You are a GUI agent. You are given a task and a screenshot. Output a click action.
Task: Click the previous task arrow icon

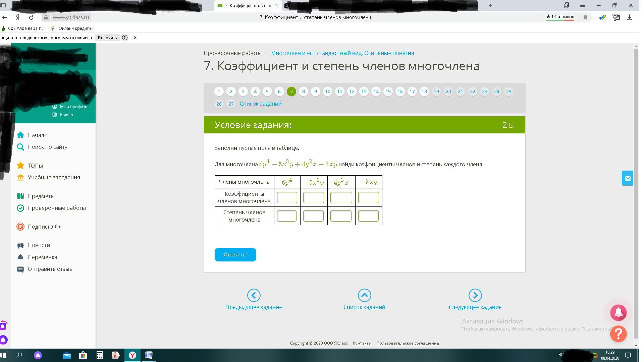254,295
